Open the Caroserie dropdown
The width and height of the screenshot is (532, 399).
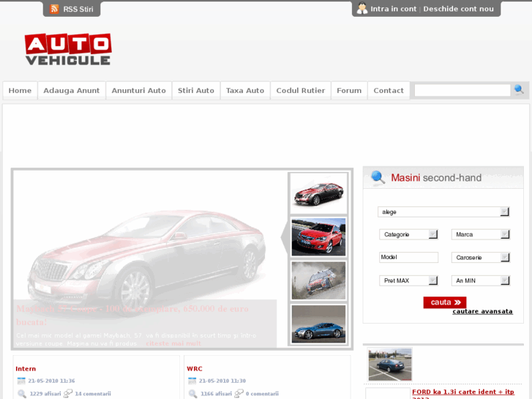[x=481, y=258]
